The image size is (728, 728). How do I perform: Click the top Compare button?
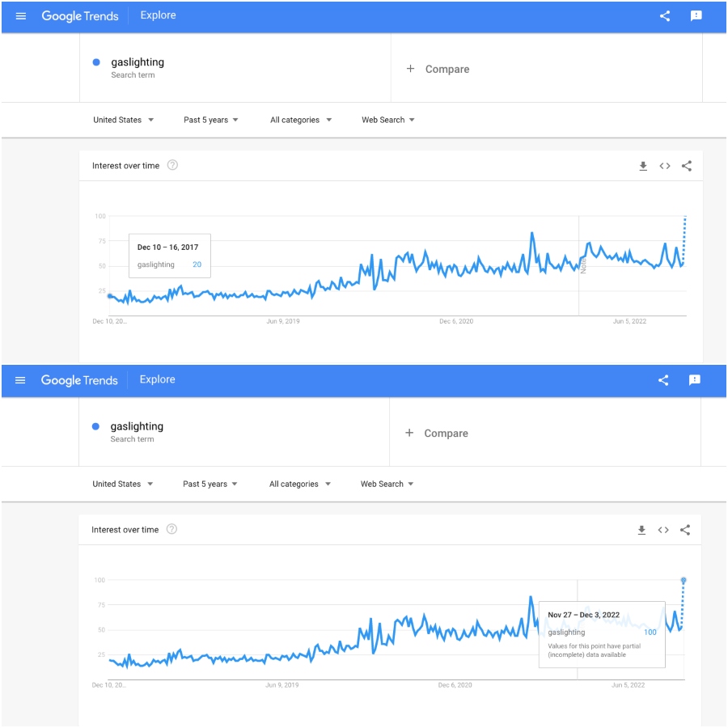pyautogui.click(x=438, y=70)
